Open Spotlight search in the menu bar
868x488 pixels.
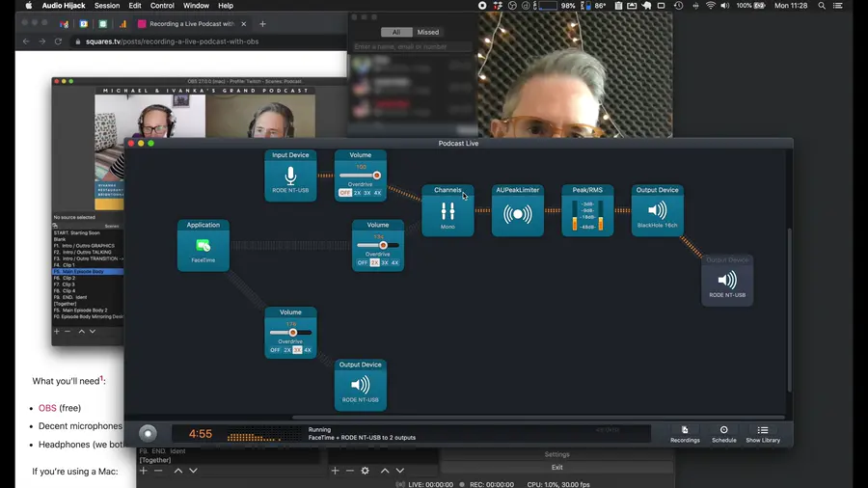click(x=822, y=6)
